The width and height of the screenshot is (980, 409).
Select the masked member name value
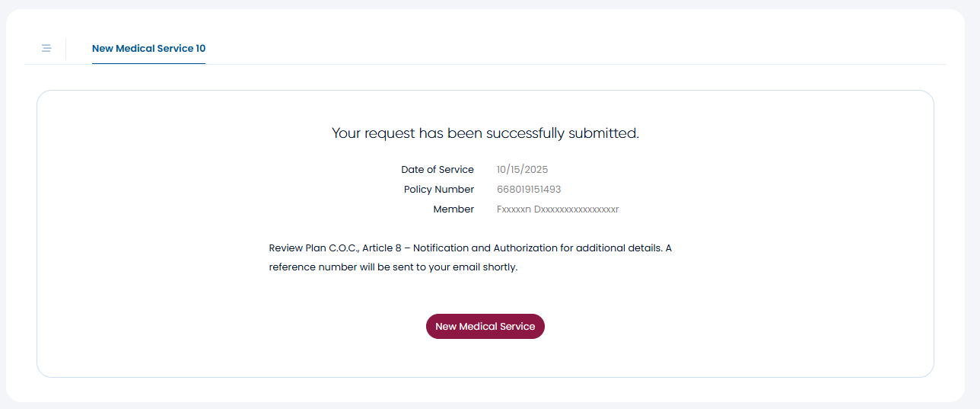click(x=558, y=209)
